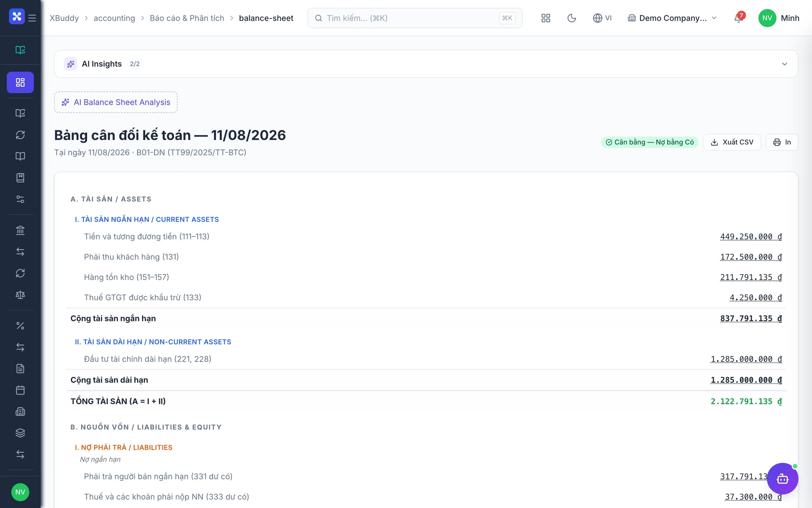
Task: Click the balance-sheet breadcrumb
Action: [x=266, y=18]
